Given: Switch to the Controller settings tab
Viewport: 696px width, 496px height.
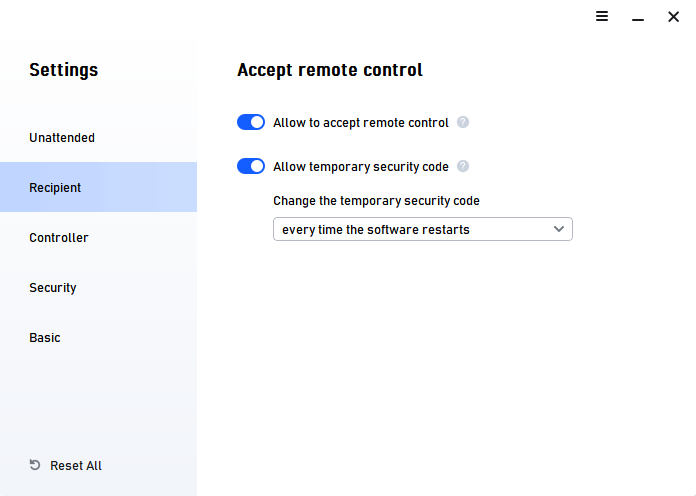Looking at the screenshot, I should 59,238.
